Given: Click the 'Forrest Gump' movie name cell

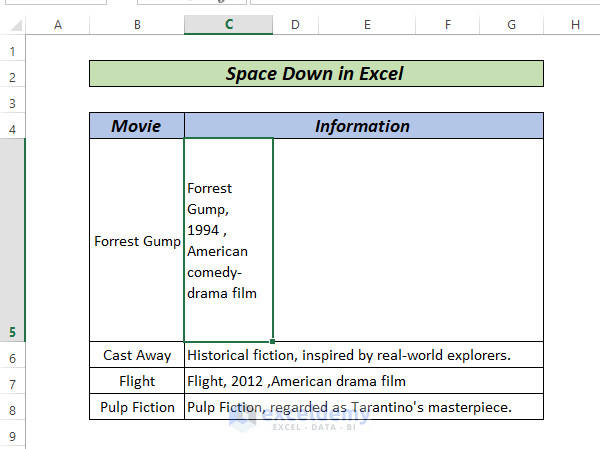Looking at the screenshot, I should click(136, 241).
